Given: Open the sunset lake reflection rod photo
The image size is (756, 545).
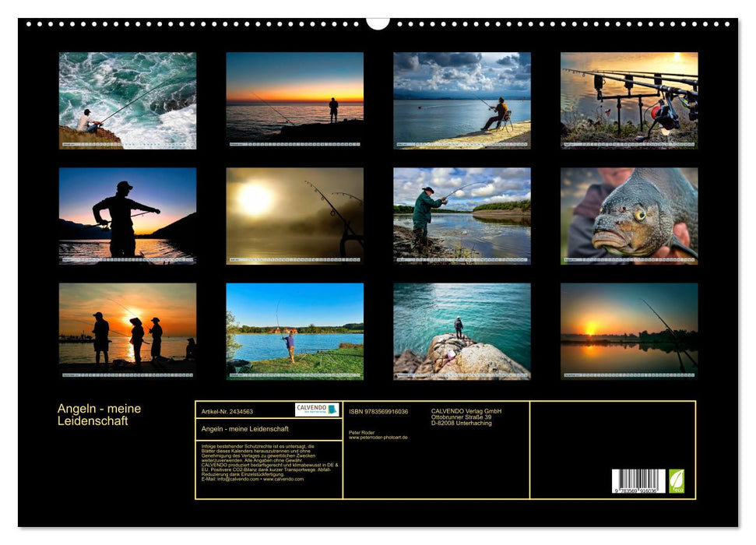Looking at the screenshot, I should tap(629, 331).
